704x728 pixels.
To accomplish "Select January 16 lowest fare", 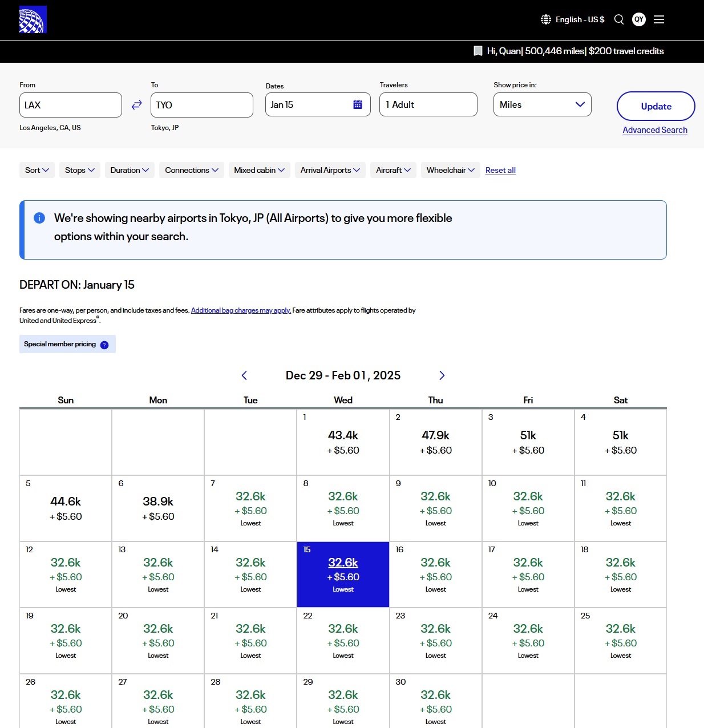I will [436, 575].
